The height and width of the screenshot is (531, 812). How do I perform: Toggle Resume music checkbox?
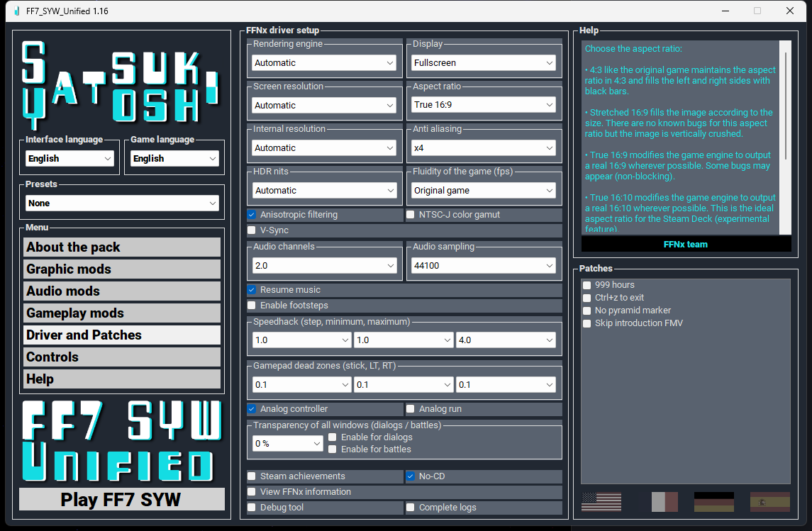[252, 290]
